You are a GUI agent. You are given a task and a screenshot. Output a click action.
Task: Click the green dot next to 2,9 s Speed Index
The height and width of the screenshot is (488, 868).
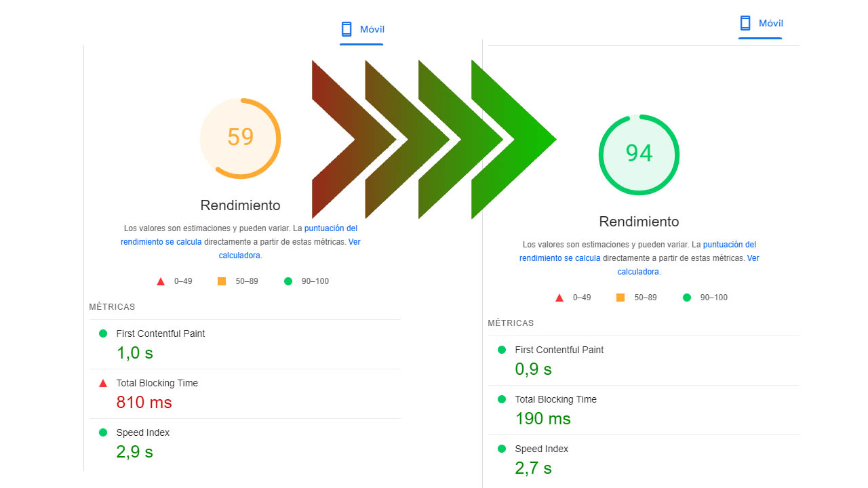tap(103, 432)
